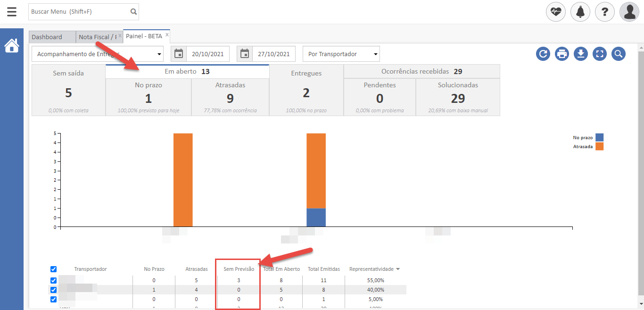Open the notifications bell
The height and width of the screenshot is (310, 644).
tap(580, 12)
